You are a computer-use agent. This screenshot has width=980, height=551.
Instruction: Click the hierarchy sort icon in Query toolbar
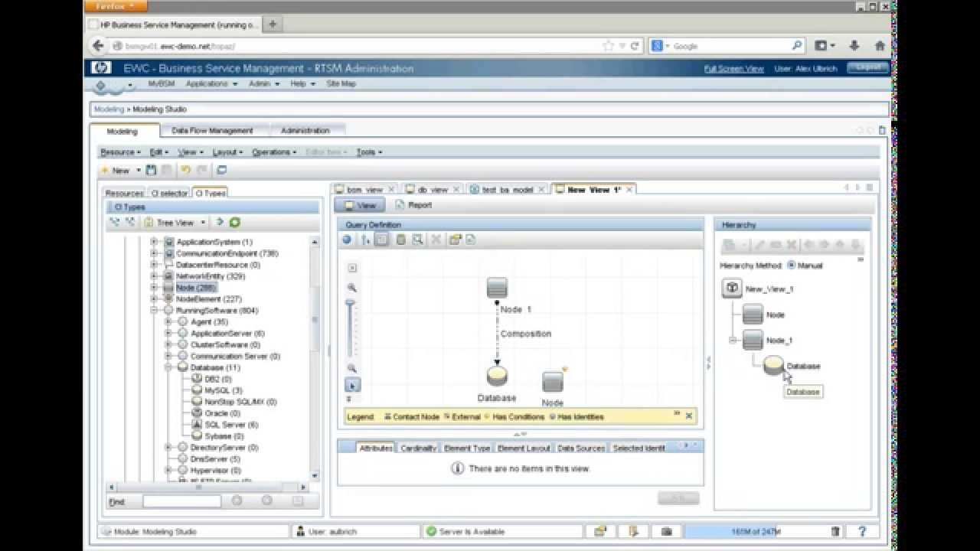[366, 240]
